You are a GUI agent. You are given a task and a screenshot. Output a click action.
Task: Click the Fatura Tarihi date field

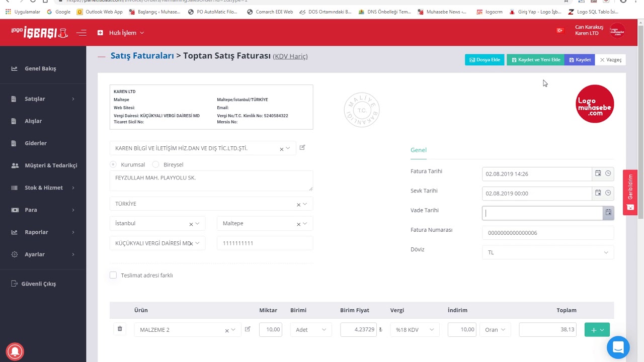(x=537, y=174)
